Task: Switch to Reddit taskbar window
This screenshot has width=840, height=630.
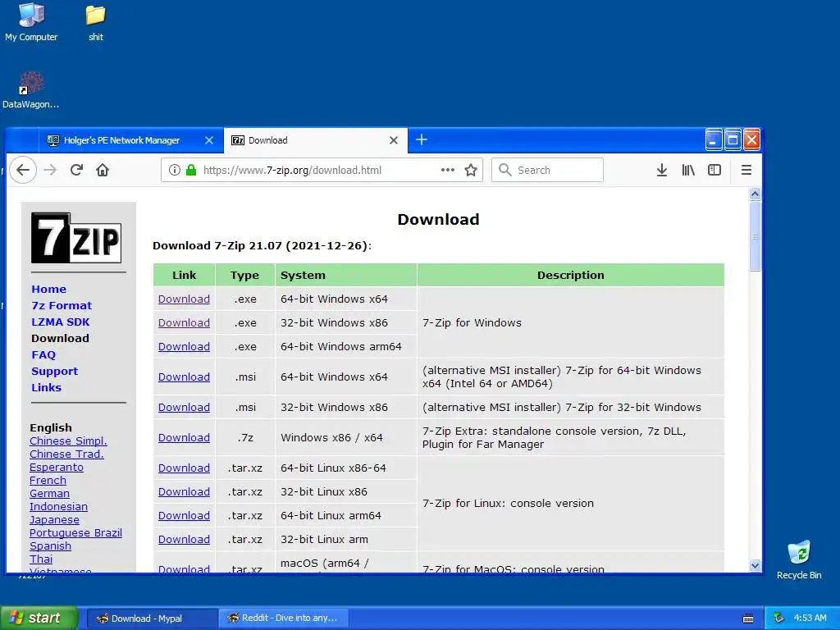Action: pyautogui.click(x=283, y=619)
